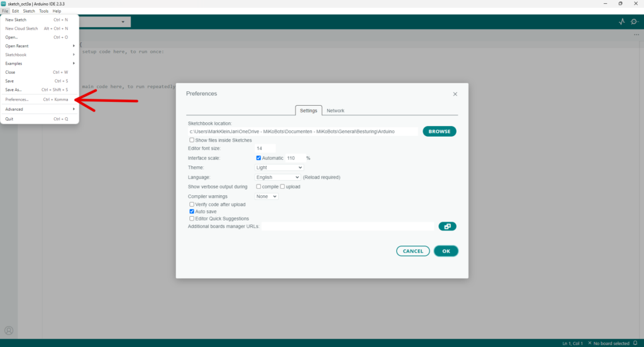Enable verbose output during compile
The height and width of the screenshot is (347, 644).
coord(258,186)
